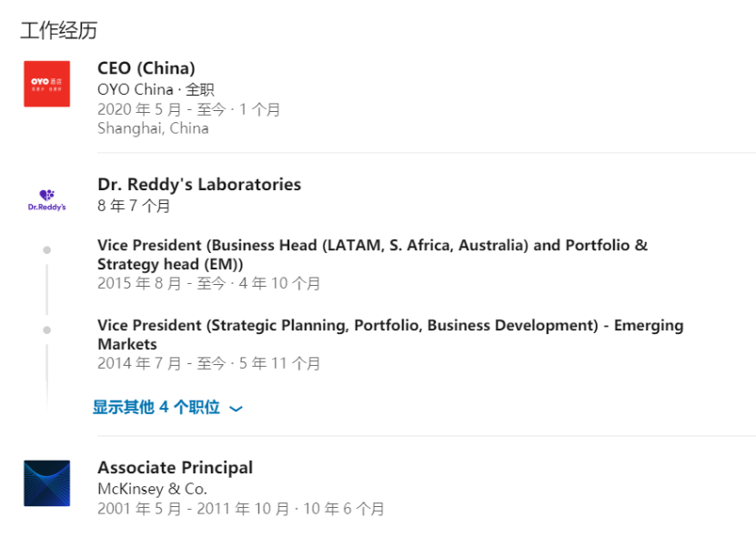
Task: Click the Dr. Reddy's Laboratories company heading
Action: [199, 184]
